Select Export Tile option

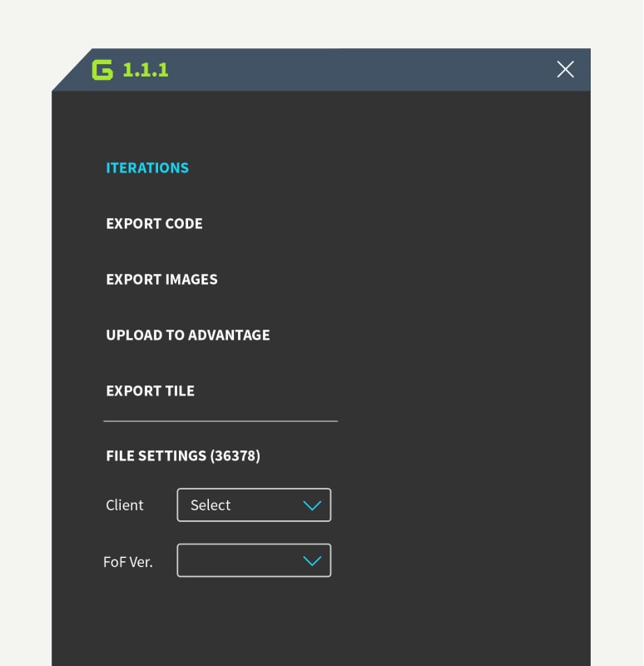tap(151, 390)
